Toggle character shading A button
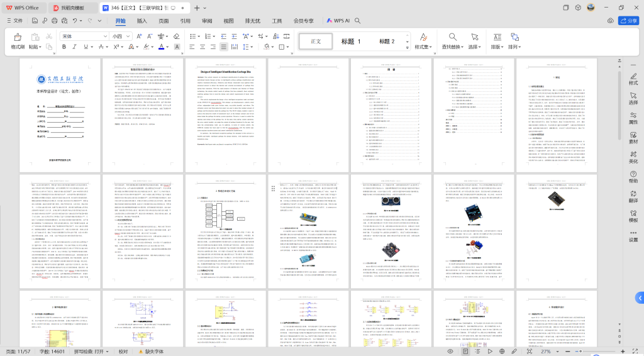Image resolution: width=644 pixels, height=356 pixels. (x=177, y=47)
